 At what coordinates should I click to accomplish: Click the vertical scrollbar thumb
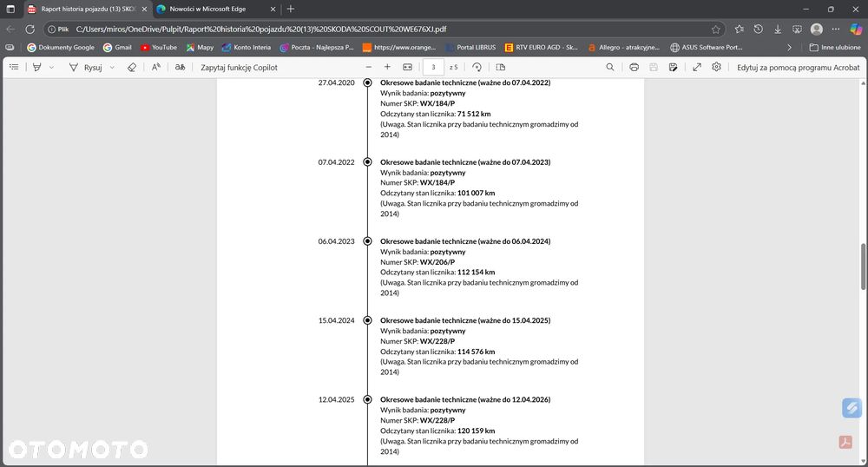coord(863,266)
